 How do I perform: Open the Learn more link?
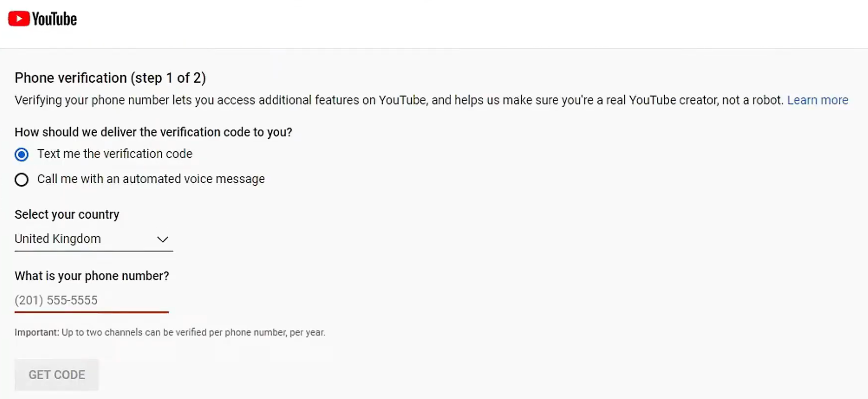coord(817,100)
